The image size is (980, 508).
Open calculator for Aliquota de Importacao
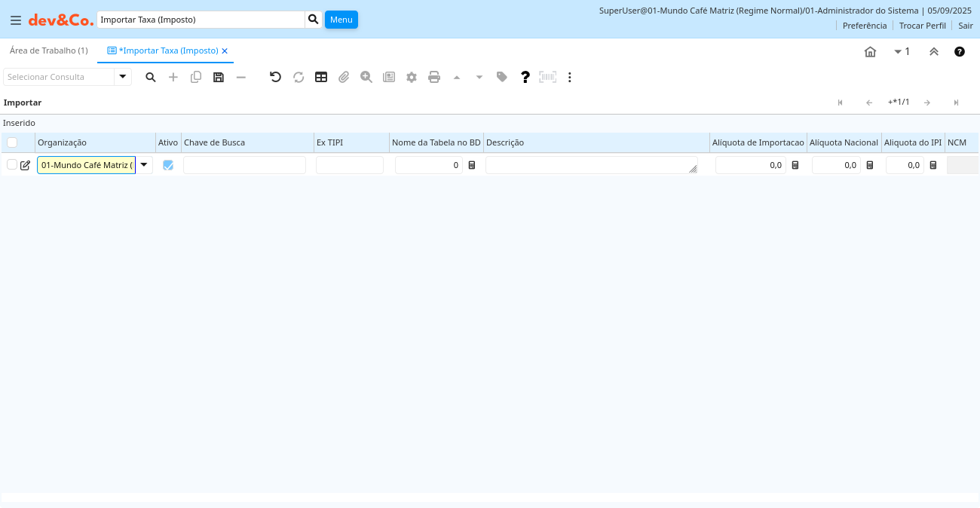click(795, 165)
